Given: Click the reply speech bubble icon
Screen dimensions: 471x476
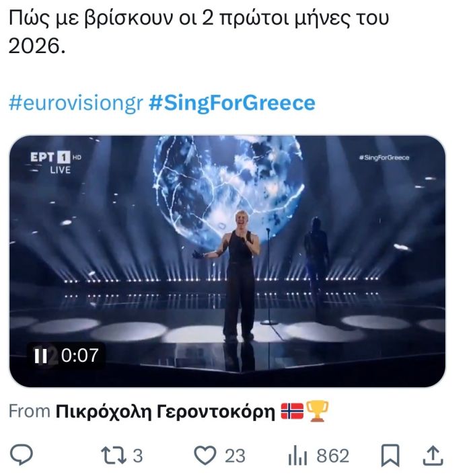Looking at the screenshot, I should tap(23, 456).
